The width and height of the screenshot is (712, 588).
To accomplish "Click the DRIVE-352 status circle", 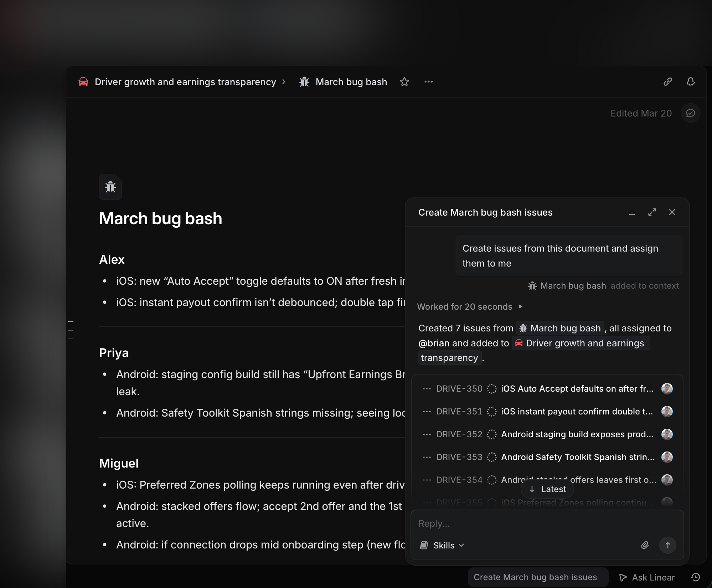I will coord(491,434).
